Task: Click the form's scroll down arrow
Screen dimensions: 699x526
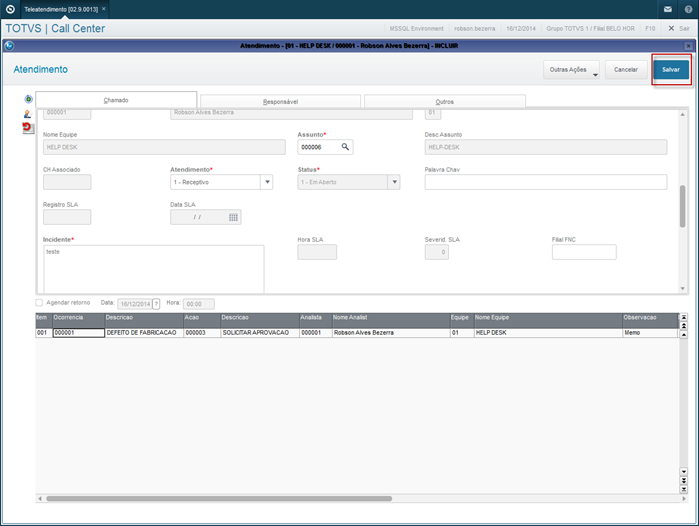Action: pyautogui.click(x=682, y=288)
